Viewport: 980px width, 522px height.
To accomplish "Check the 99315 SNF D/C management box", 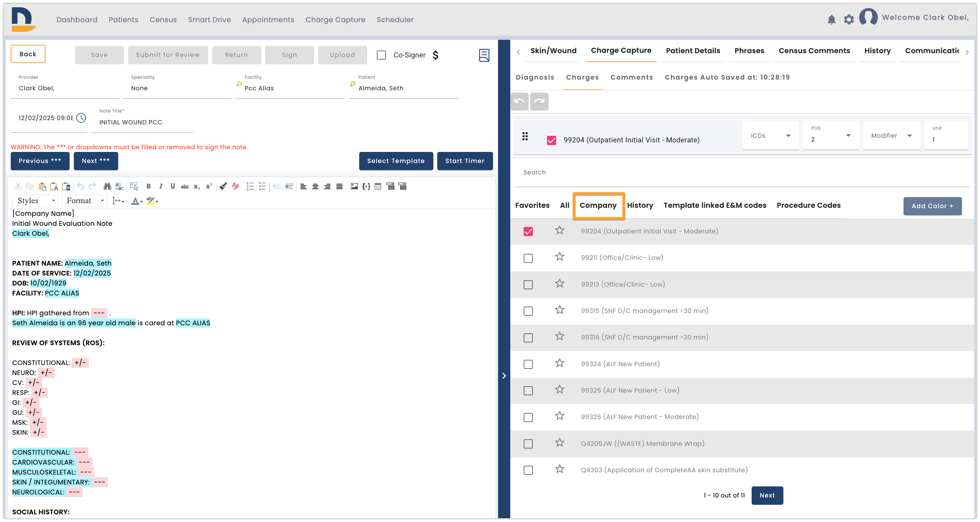I will tap(528, 311).
